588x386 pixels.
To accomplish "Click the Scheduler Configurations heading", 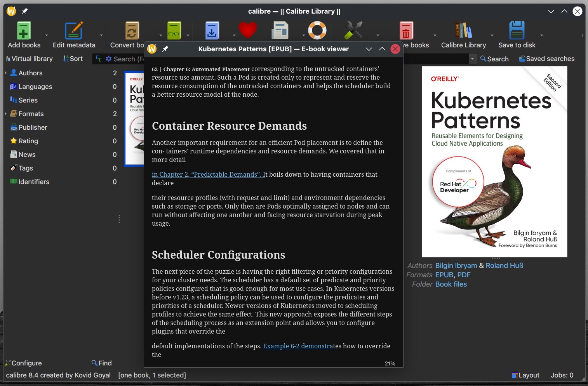I will point(218,255).
